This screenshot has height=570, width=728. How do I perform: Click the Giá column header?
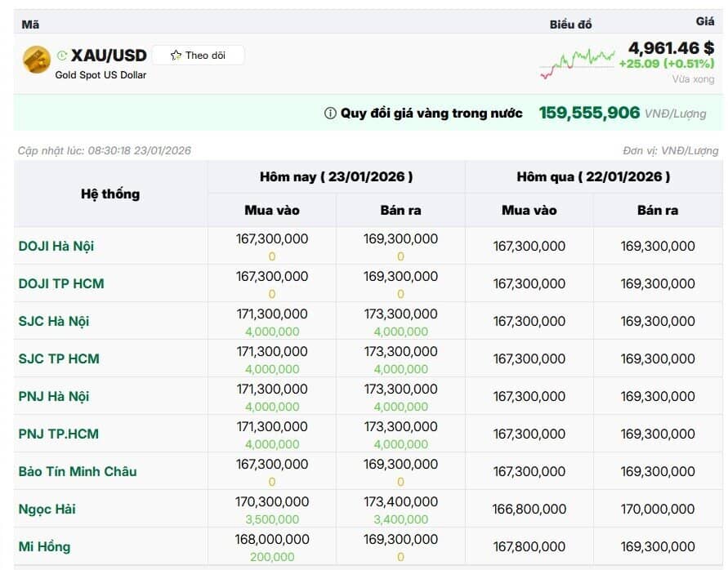click(705, 21)
